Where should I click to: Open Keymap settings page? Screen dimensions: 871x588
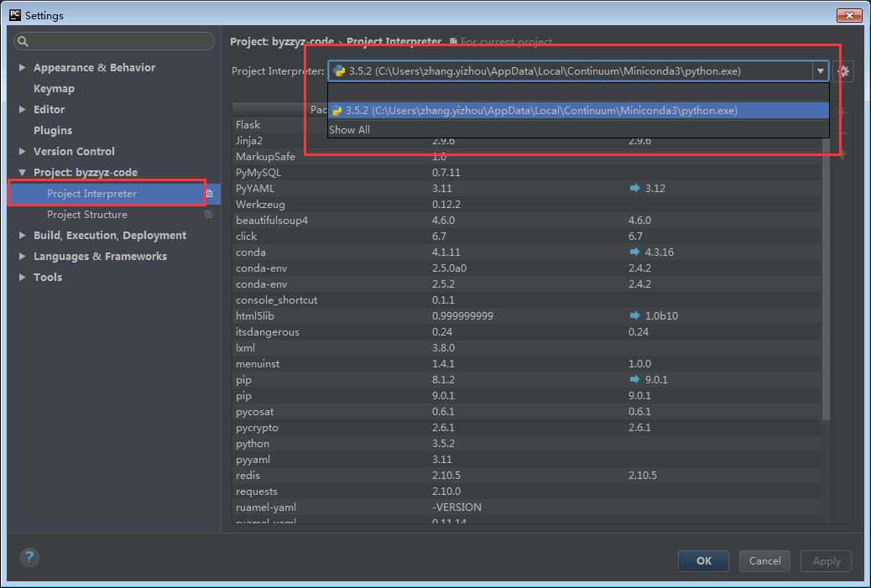tap(54, 88)
